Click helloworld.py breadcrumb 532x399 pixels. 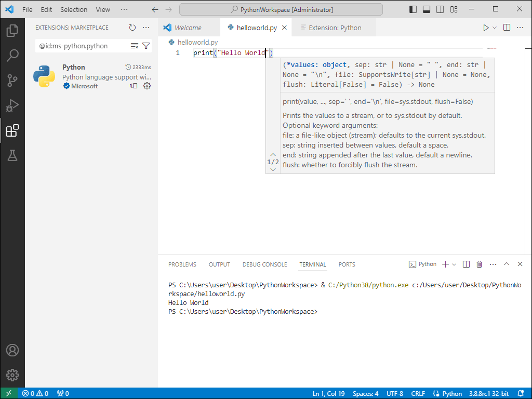(x=197, y=43)
